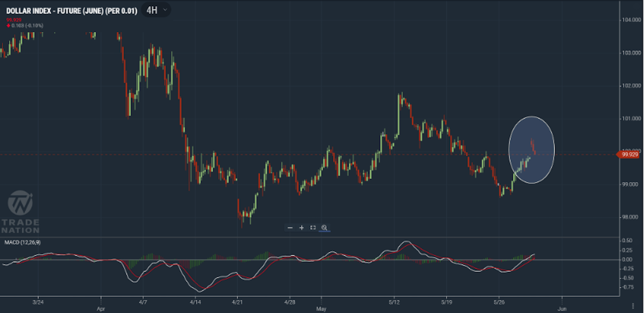Click the 5/26 date axis label

[x=499, y=302]
